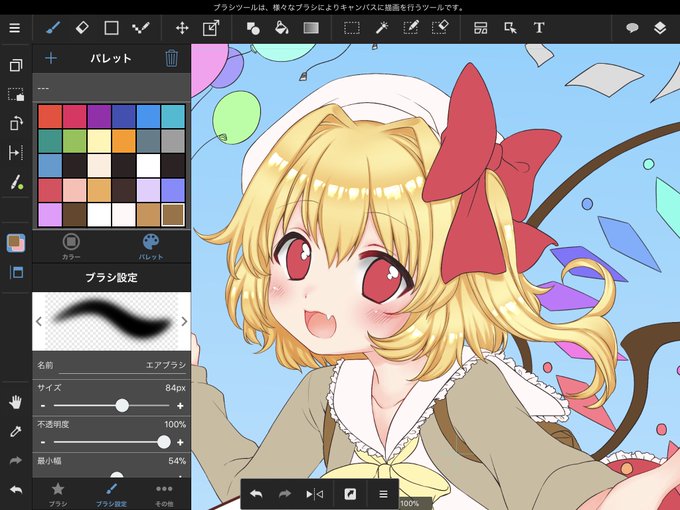Add a new palette color with plus
The height and width of the screenshot is (510, 680).
(51, 58)
